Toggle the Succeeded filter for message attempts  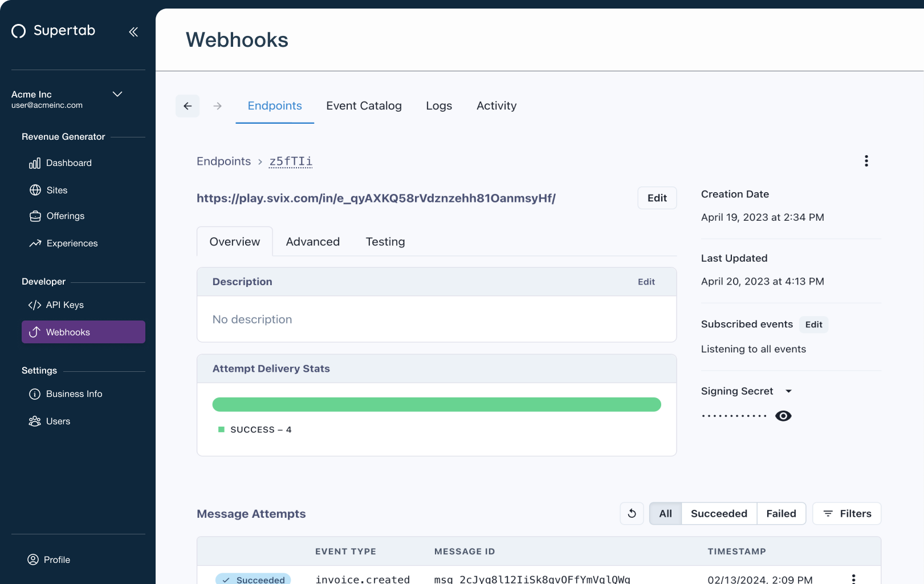tap(718, 513)
